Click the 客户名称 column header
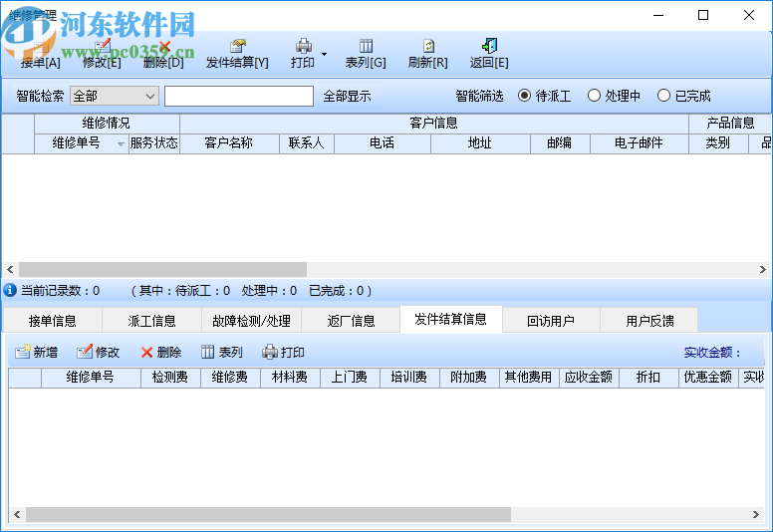 (229, 143)
